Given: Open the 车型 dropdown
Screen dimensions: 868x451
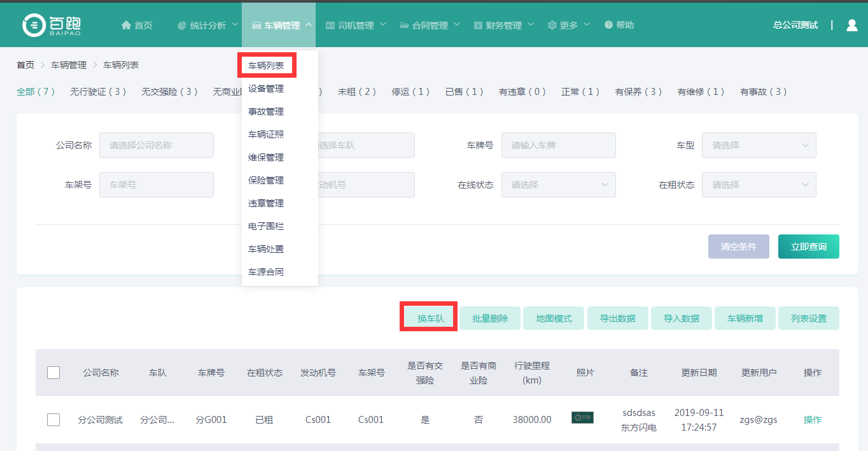Looking at the screenshot, I should pyautogui.click(x=759, y=145).
